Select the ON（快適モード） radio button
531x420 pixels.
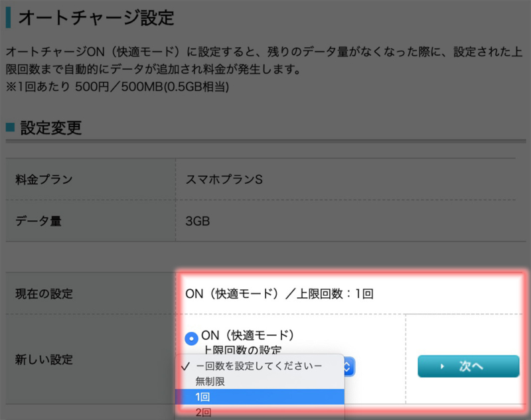[191, 338]
